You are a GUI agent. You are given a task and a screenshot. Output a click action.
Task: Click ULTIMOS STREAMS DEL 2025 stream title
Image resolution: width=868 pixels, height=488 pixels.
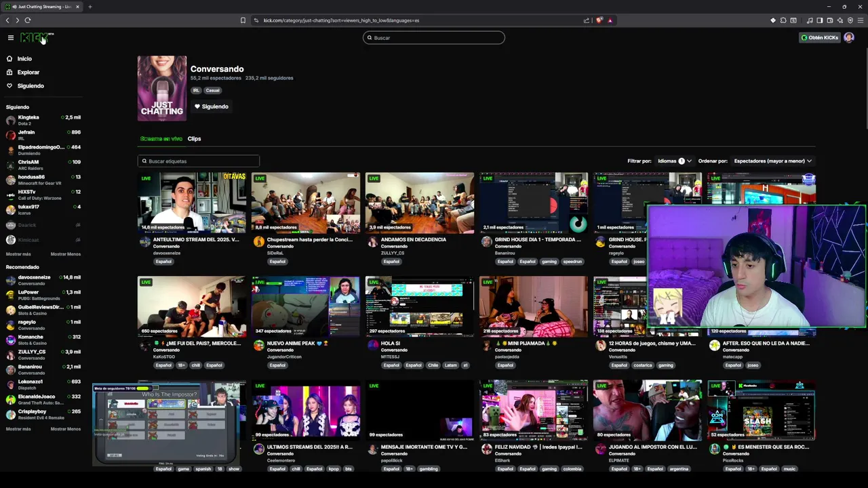(310, 447)
